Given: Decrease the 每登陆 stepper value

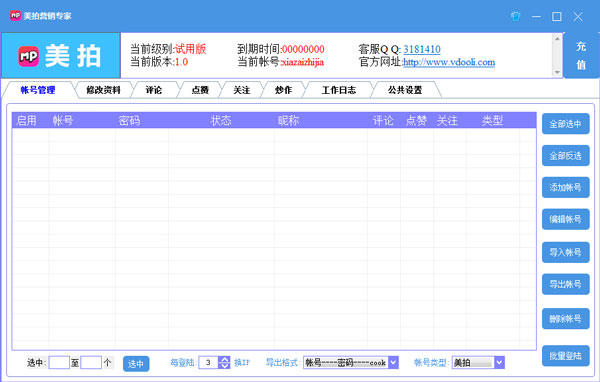Looking at the screenshot, I should coord(224,366).
